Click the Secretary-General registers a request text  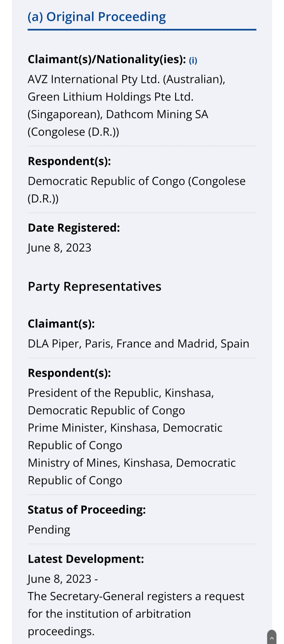pyautogui.click(x=136, y=614)
